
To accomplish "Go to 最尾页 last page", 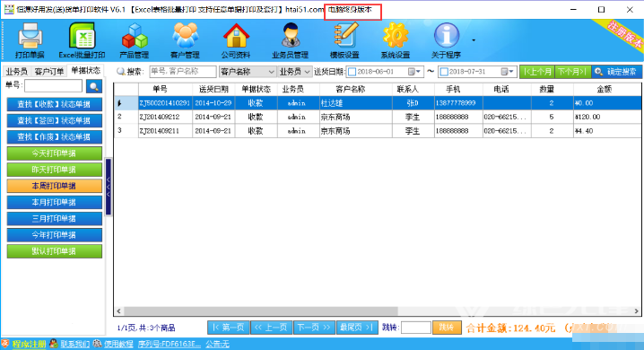I will click(357, 328).
